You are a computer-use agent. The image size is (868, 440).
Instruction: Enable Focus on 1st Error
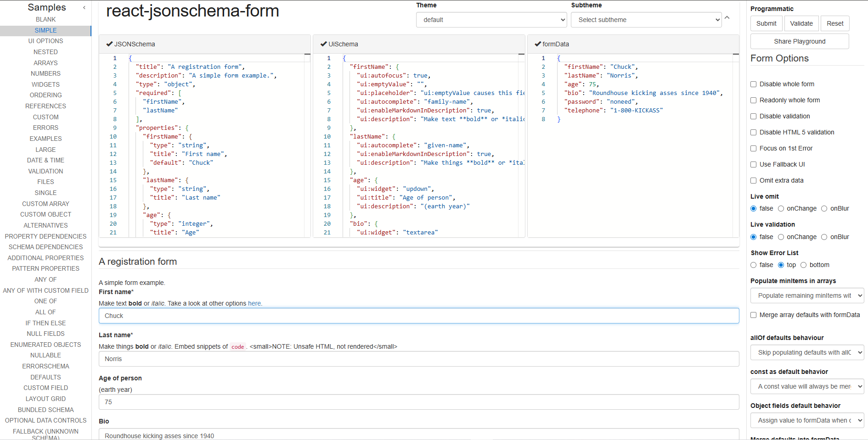click(x=753, y=148)
